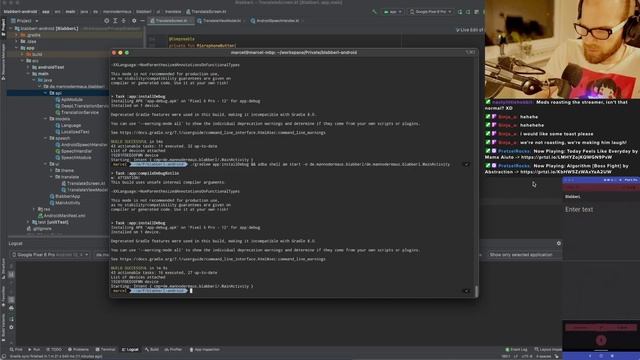Select the theme package
Viewport: 640px width, 360px height.
point(64,171)
